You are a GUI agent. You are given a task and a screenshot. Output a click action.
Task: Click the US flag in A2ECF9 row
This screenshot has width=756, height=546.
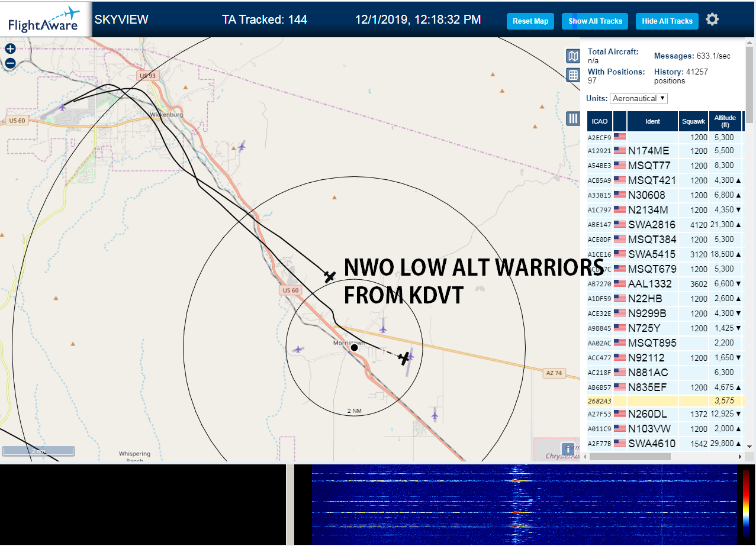pyautogui.click(x=620, y=137)
